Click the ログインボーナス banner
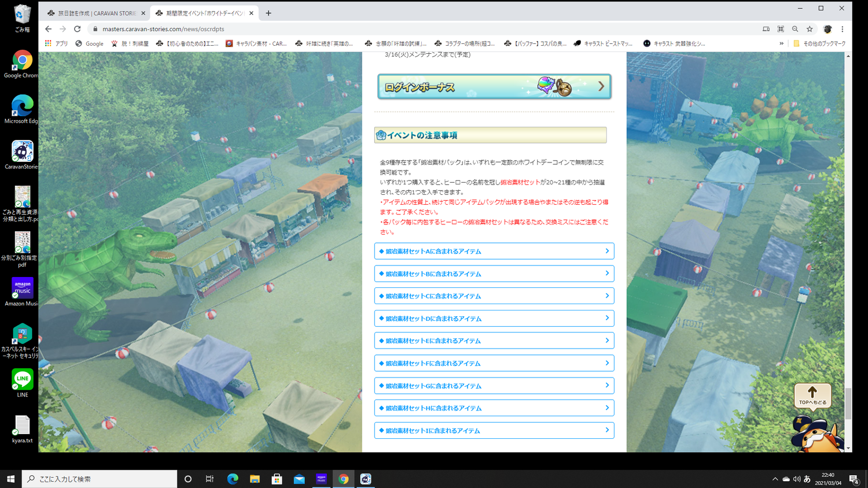 [494, 87]
